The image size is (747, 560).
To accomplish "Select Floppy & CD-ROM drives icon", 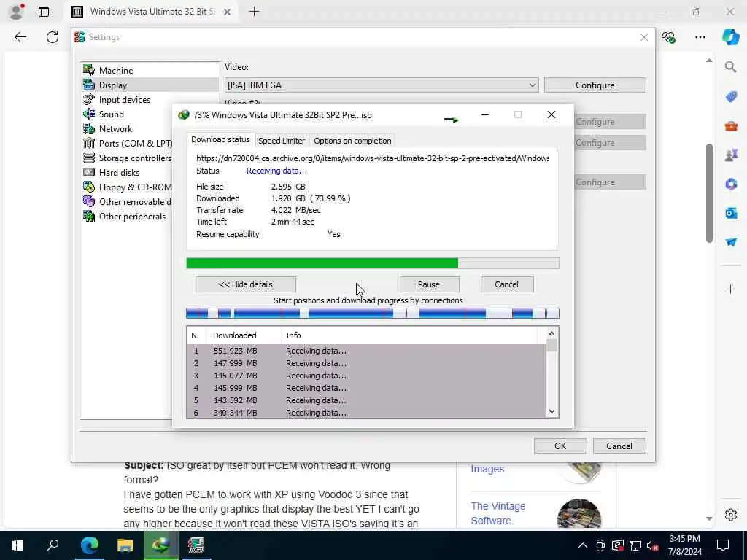I will coord(89,187).
